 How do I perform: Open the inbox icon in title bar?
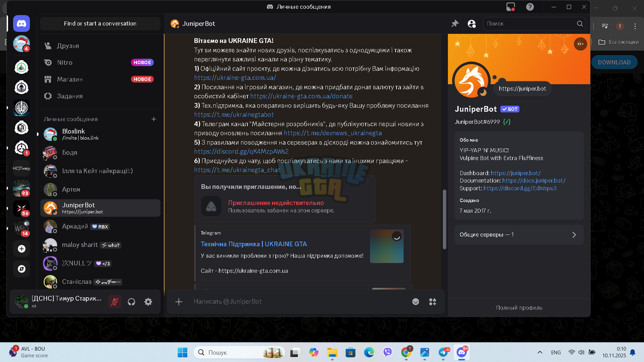click(x=511, y=7)
